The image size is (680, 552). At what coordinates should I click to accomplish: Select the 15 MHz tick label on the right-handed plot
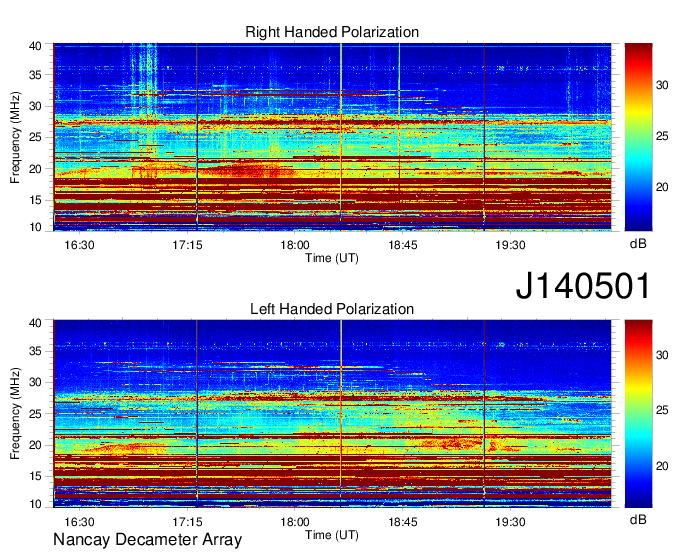[x=35, y=200]
